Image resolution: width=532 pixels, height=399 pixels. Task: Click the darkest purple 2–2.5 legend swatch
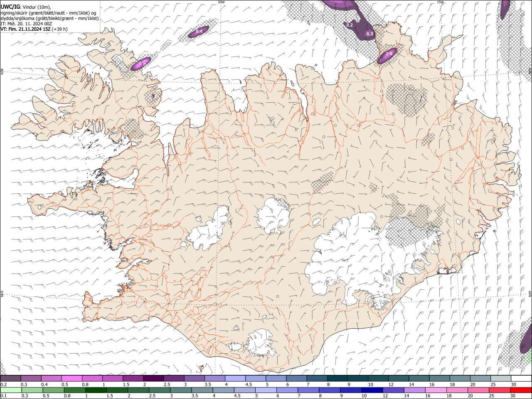coord(153,378)
